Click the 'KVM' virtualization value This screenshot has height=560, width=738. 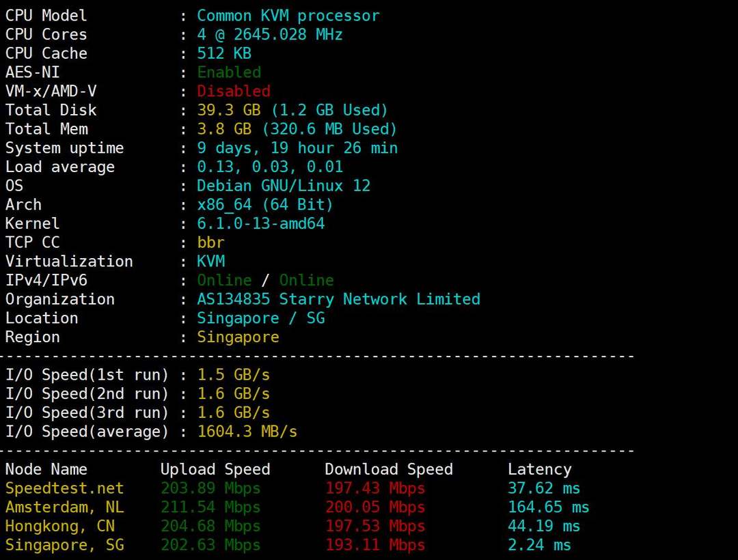click(210, 261)
